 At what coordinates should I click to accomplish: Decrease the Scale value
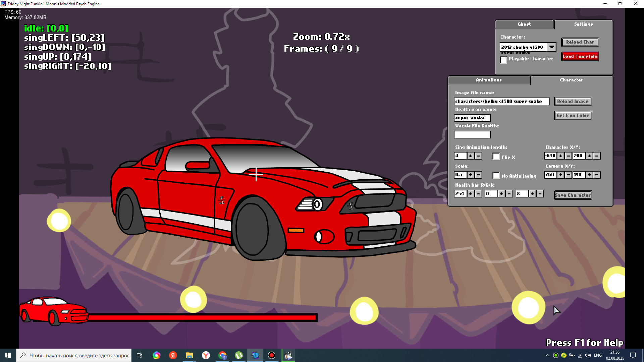[479, 175]
